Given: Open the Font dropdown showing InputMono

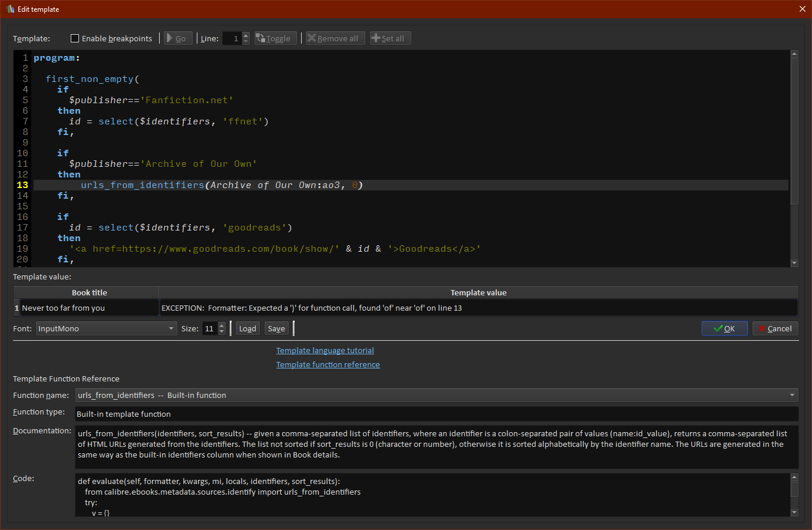Looking at the screenshot, I should (106, 328).
